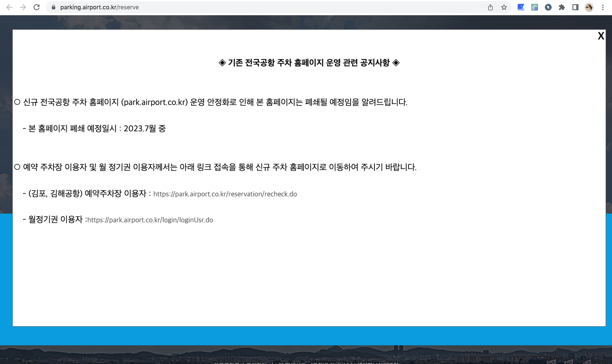The image size is (612, 364).
Task: Close the notice popup with the X
Action: click(x=601, y=36)
